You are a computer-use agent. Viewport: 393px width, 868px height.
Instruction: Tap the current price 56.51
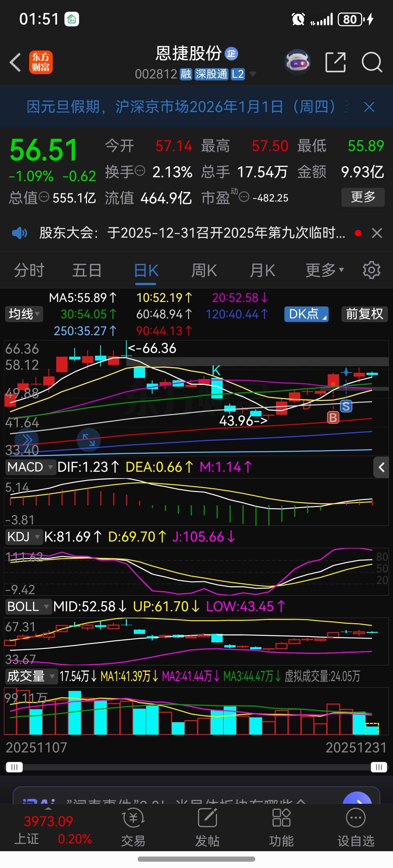[44, 150]
